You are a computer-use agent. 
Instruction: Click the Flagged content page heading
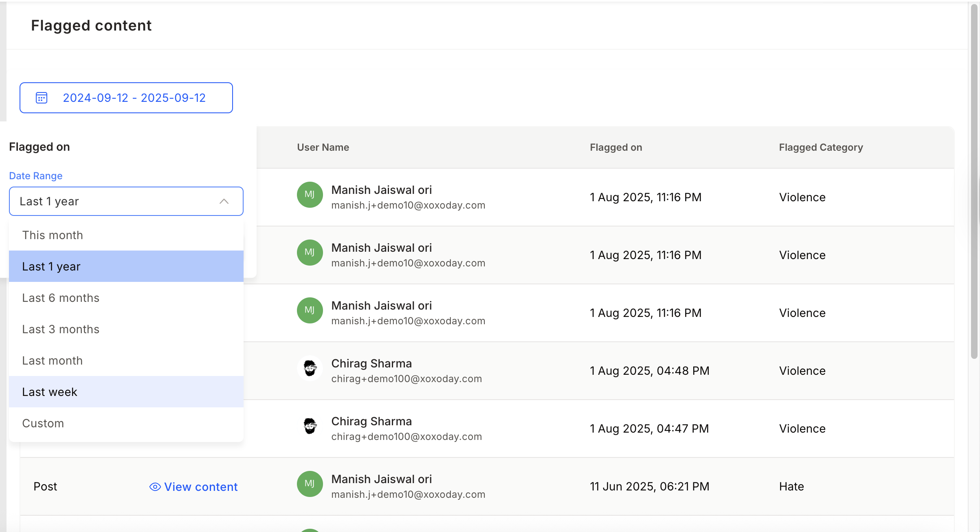[91, 25]
